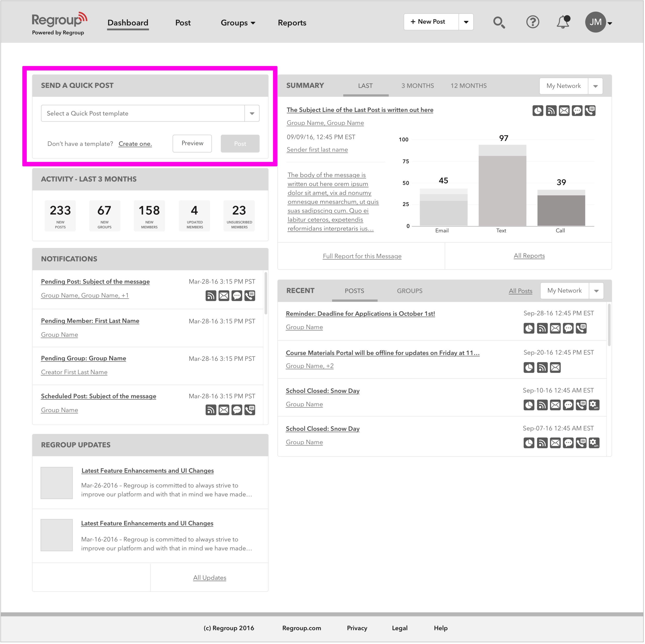The width and height of the screenshot is (645, 644).
Task: Expand the Groups menu in navigation
Action: pos(238,23)
